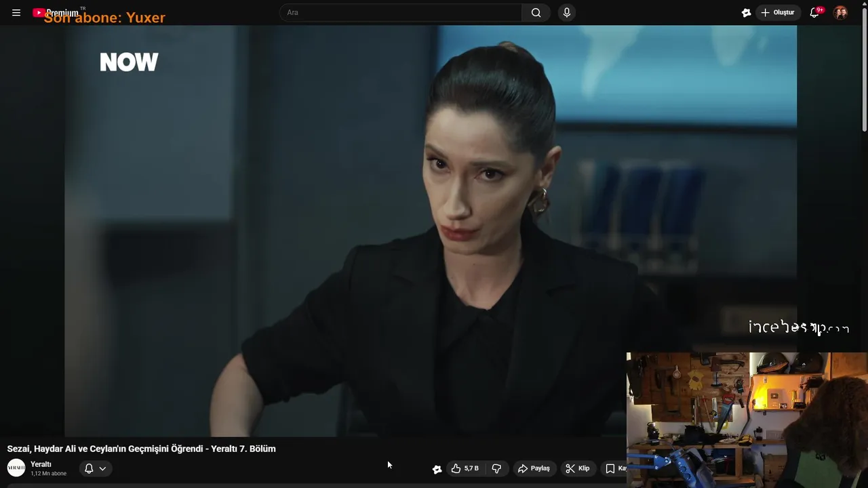Open the Yeraltı channel avatar
The image size is (868, 488).
[16, 468]
